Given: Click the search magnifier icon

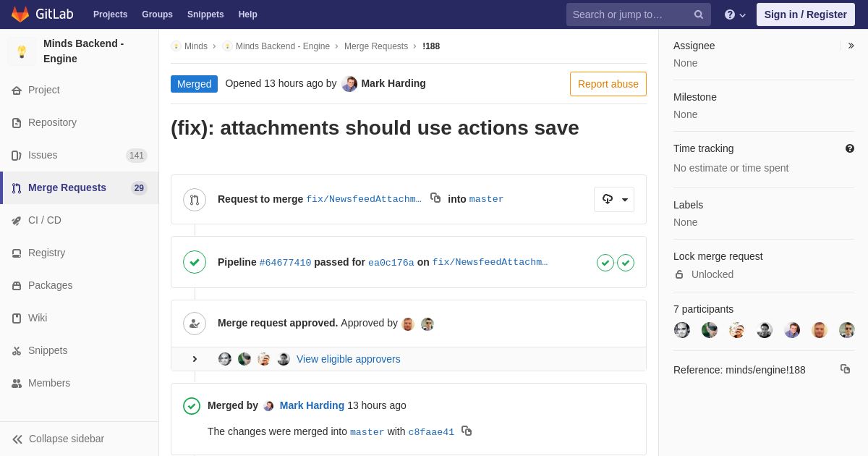Looking at the screenshot, I should [x=699, y=14].
